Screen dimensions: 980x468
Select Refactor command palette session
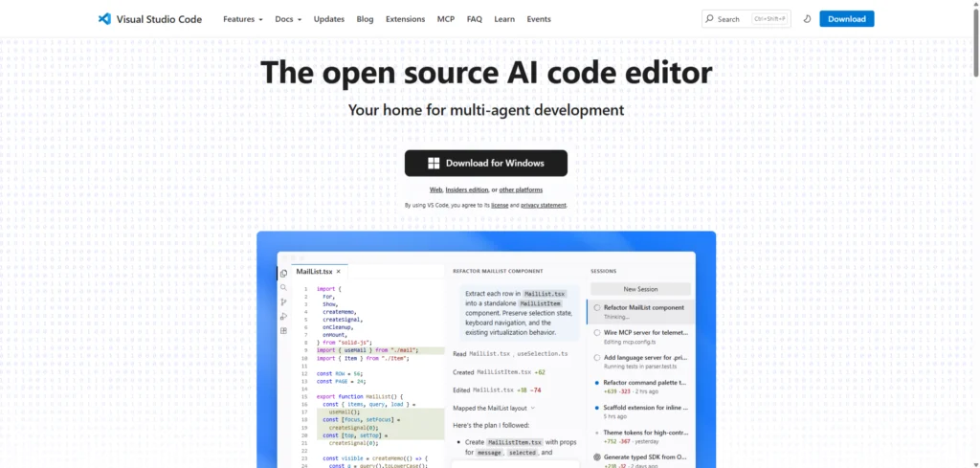pos(640,386)
